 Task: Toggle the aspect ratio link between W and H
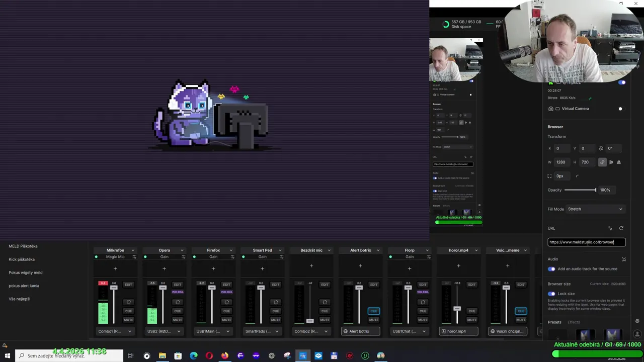click(602, 162)
